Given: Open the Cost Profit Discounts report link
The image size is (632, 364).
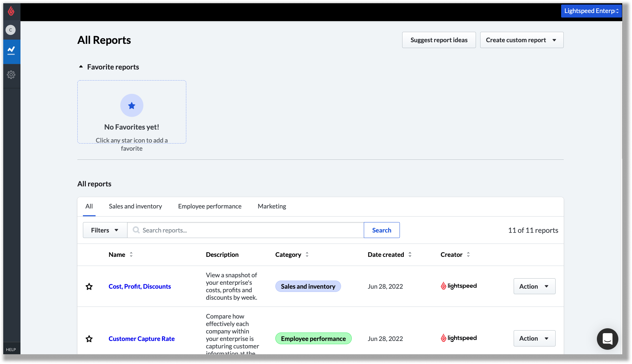Looking at the screenshot, I should point(139,286).
